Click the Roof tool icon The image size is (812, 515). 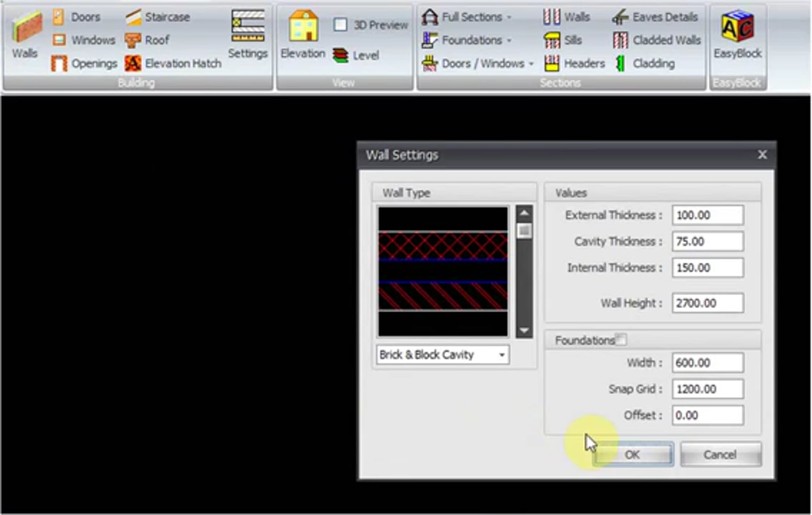[133, 41]
